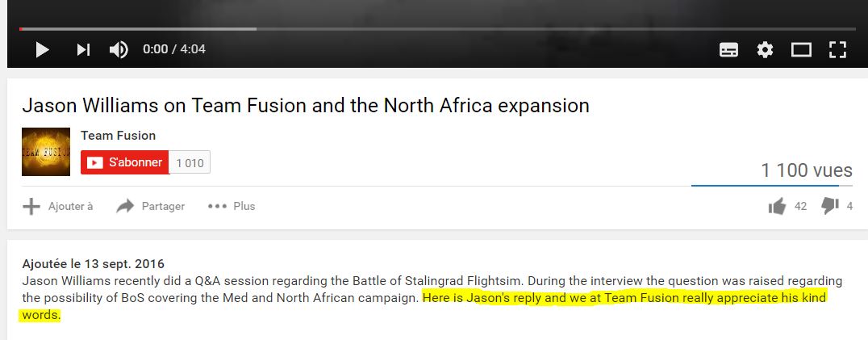Click the 1 010 subscriber count

[190, 163]
